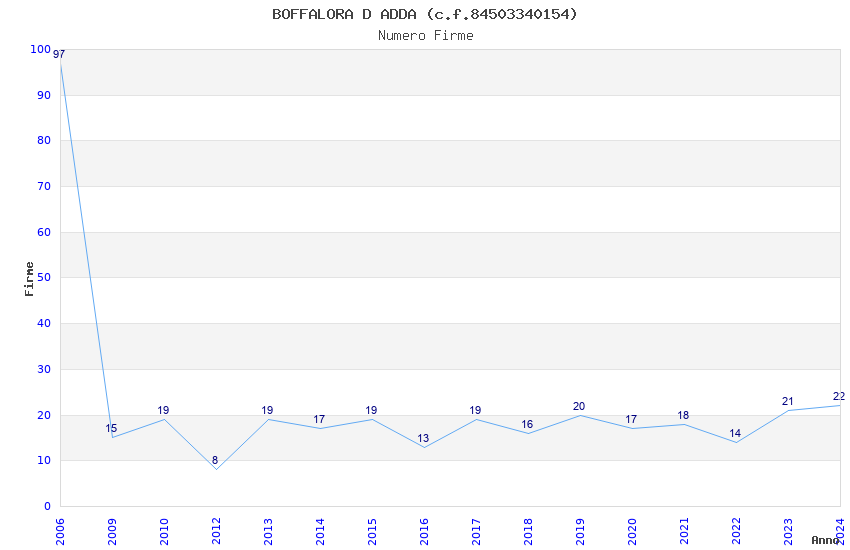Viewport: 850px width, 550px height.
Task: Click the data label 16 for 2018
Action: coord(527,424)
